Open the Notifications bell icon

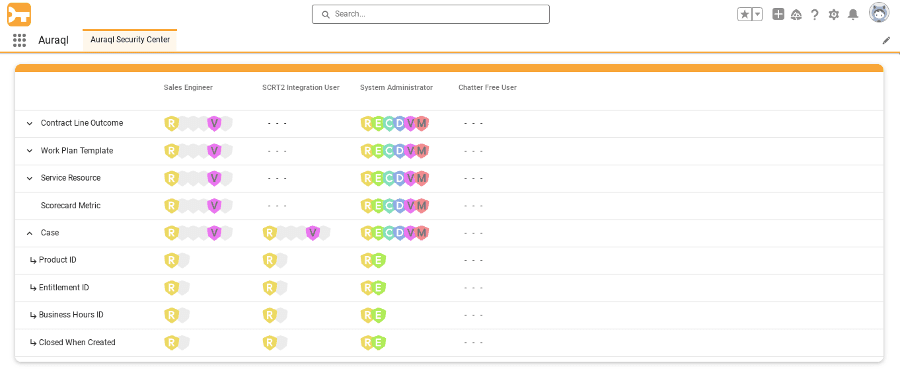(853, 15)
